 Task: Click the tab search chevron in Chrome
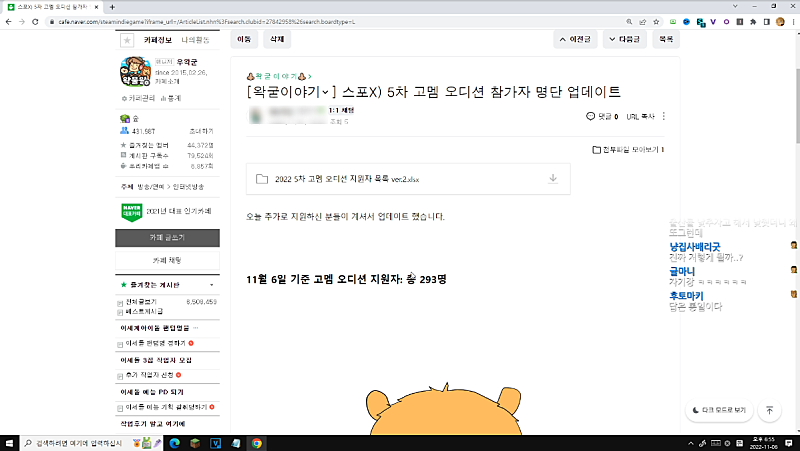(x=735, y=6)
